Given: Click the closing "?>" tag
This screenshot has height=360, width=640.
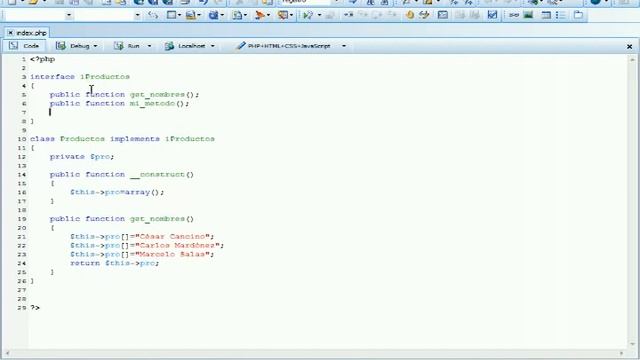Looking at the screenshot, I should (35, 308).
